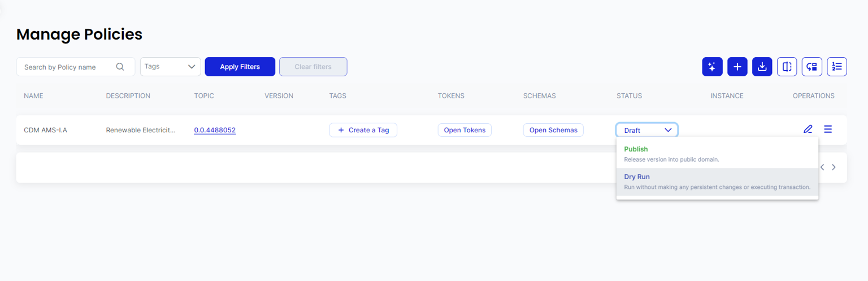Click the import policy download icon
The image size is (868, 281).
coord(762,67)
